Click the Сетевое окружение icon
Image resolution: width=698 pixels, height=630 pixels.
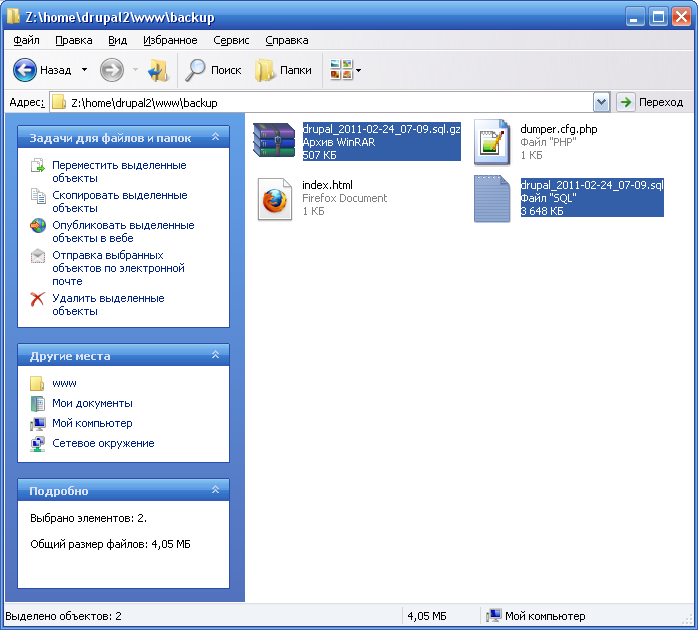coord(38,444)
